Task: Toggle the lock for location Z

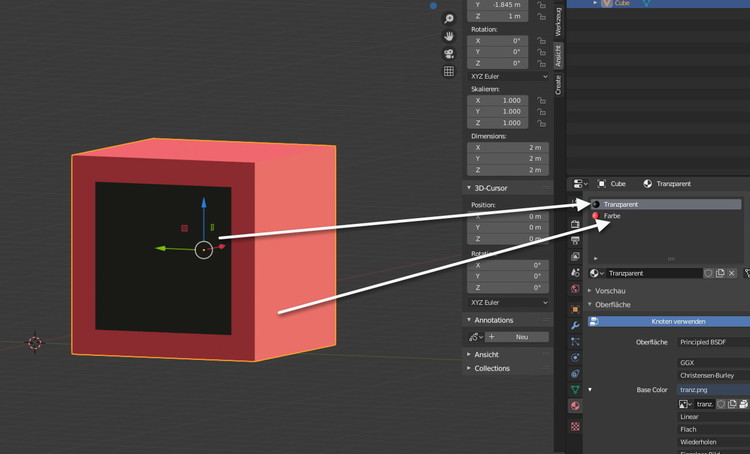Action: (x=541, y=16)
